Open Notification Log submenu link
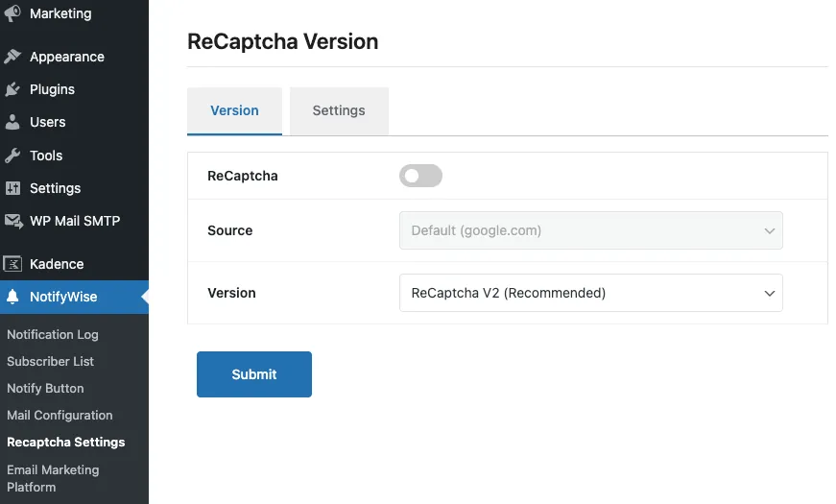The width and height of the screenshot is (836, 504). [53, 334]
